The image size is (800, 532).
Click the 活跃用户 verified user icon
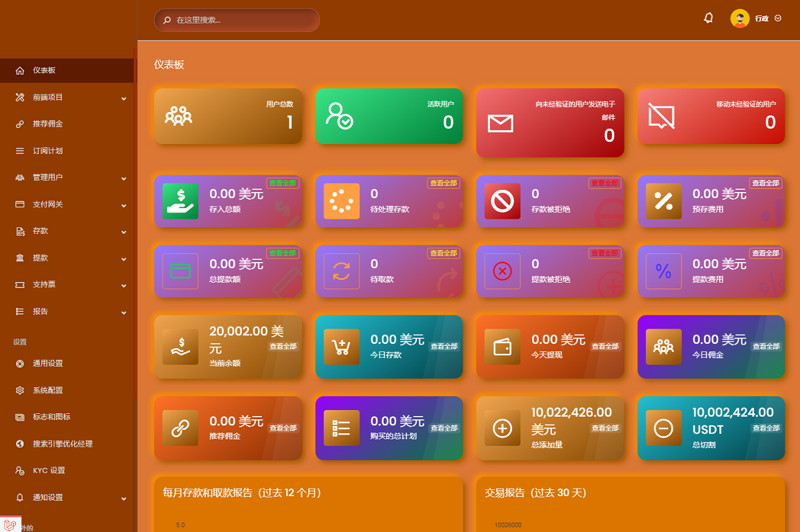coord(339,115)
